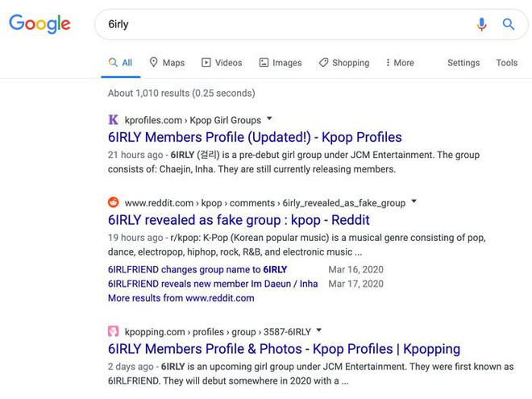Screen dimensions: 532x399
Task: Open 6IRLY revealed as fake group result
Action: (239, 220)
